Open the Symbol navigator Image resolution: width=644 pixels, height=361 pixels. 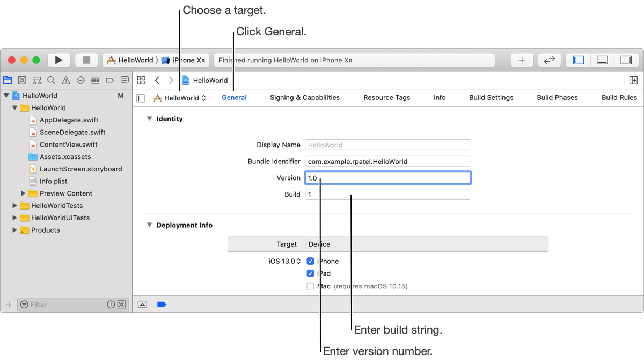pyautogui.click(x=36, y=80)
